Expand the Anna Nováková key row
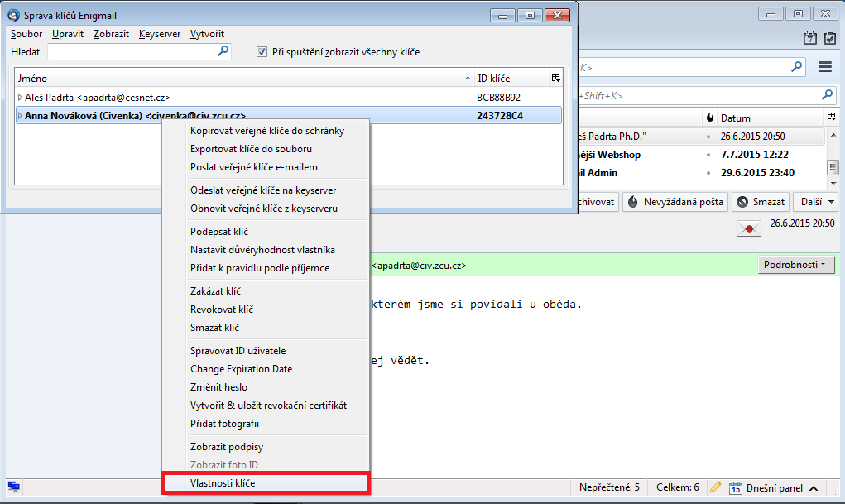 (x=20, y=115)
